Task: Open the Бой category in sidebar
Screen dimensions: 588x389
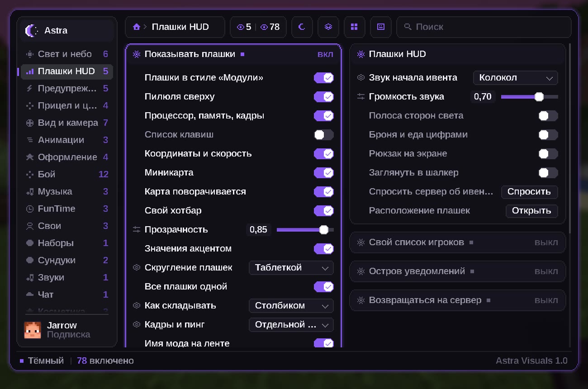Action: pyautogui.click(x=67, y=175)
